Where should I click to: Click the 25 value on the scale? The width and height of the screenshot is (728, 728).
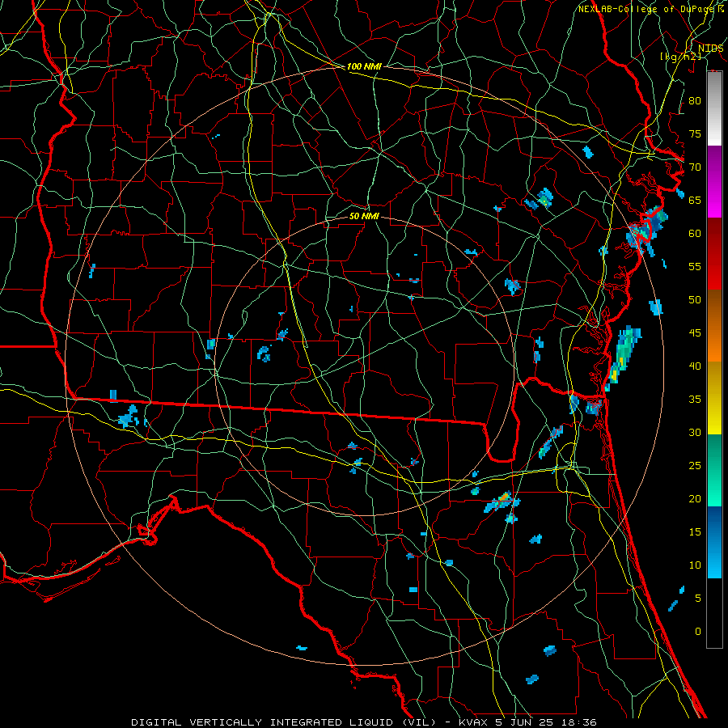tap(695, 466)
